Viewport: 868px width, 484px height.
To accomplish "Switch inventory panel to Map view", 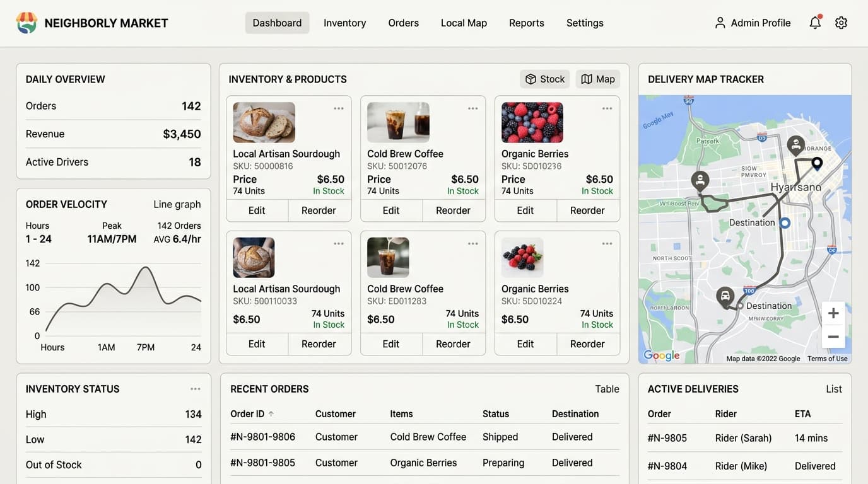I will (598, 79).
